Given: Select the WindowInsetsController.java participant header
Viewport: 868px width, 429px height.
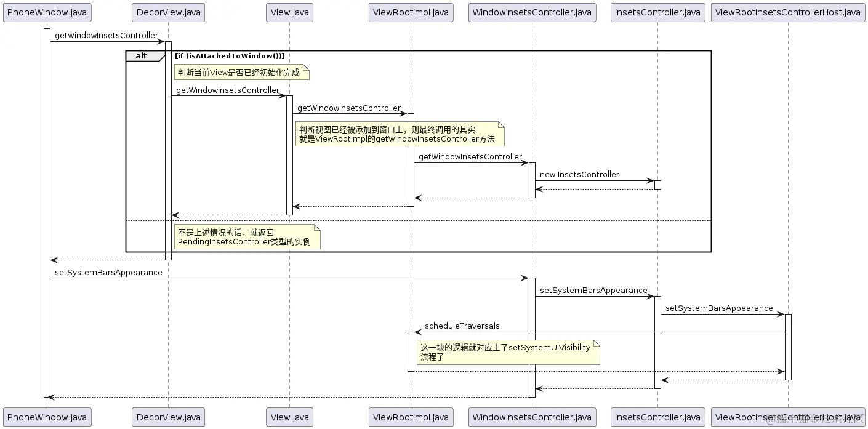Looking at the screenshot, I should pos(532,12).
